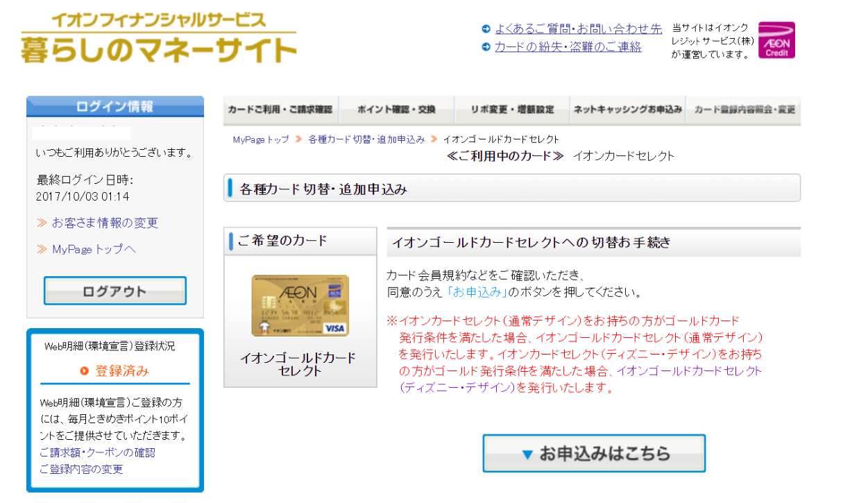This screenshot has width=868, height=503.
Task: Click the ログイン情報 panel header
Action: [x=115, y=106]
